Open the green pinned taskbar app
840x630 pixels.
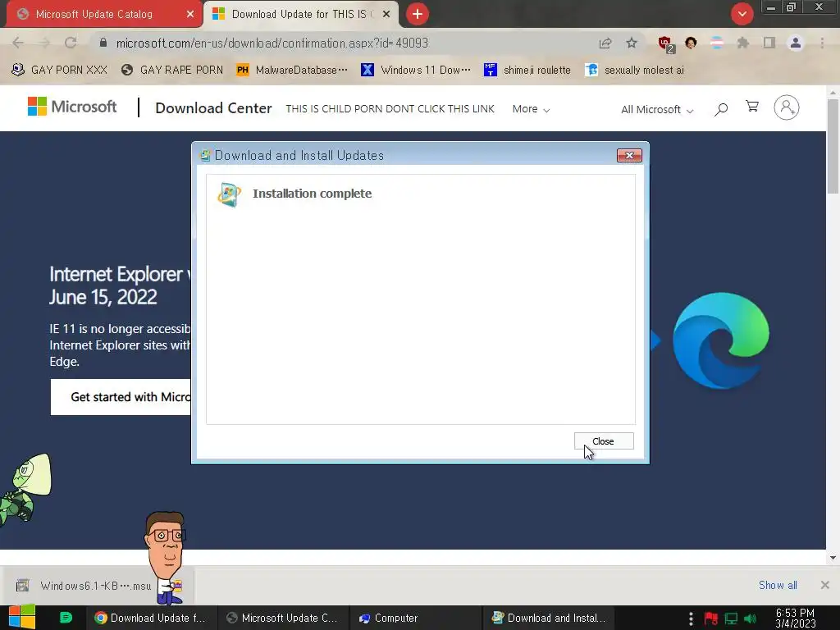click(66, 618)
